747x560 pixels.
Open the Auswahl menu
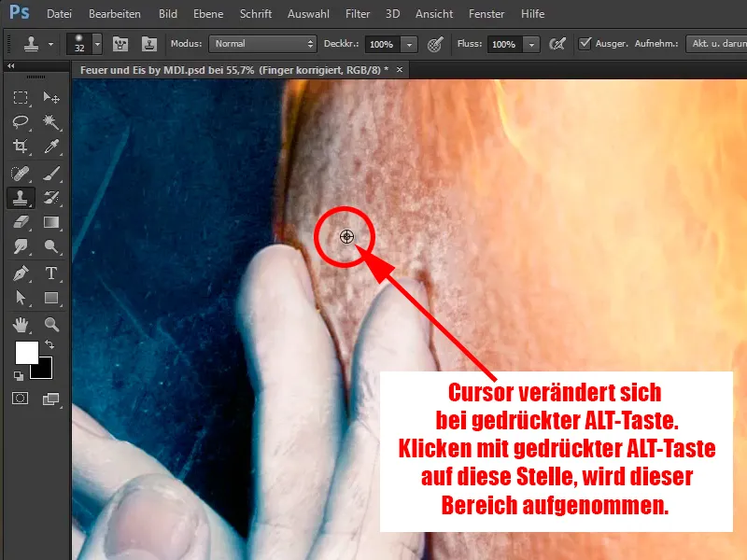[308, 14]
